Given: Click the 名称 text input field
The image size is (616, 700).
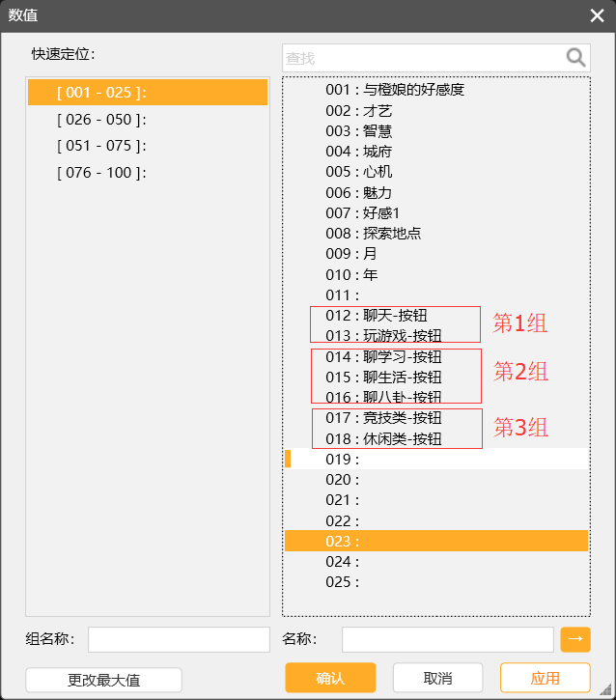Looking at the screenshot, I should (447, 639).
